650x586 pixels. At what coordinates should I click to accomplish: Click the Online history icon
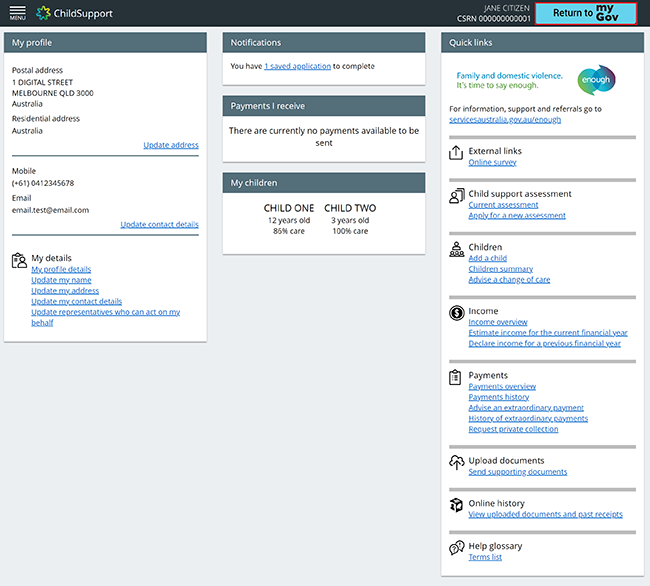click(x=456, y=505)
